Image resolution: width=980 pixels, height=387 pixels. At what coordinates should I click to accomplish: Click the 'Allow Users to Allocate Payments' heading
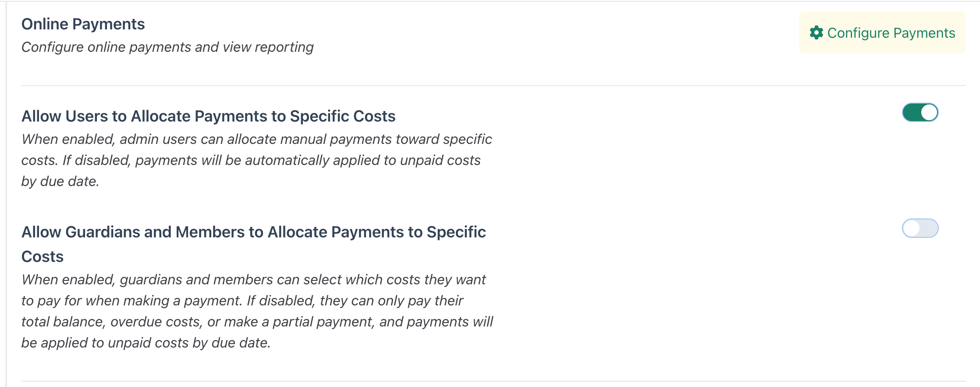208,116
